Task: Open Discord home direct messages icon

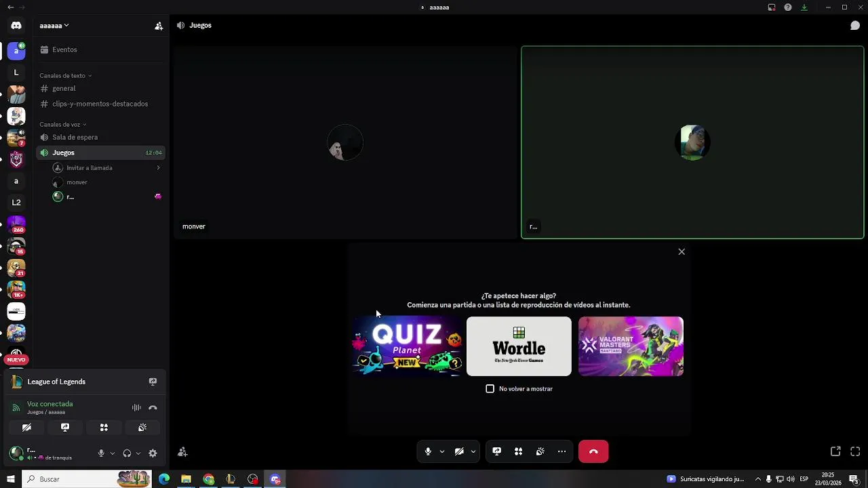Action: click(16, 26)
